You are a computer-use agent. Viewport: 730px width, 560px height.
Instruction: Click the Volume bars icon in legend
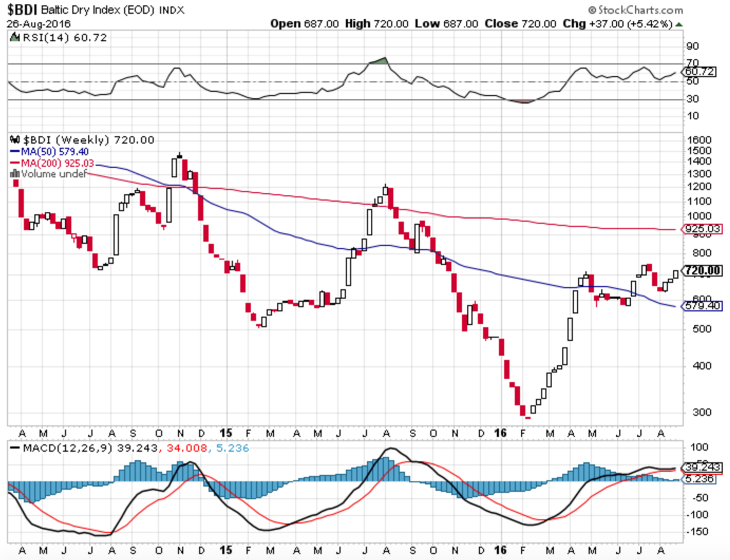(14, 174)
